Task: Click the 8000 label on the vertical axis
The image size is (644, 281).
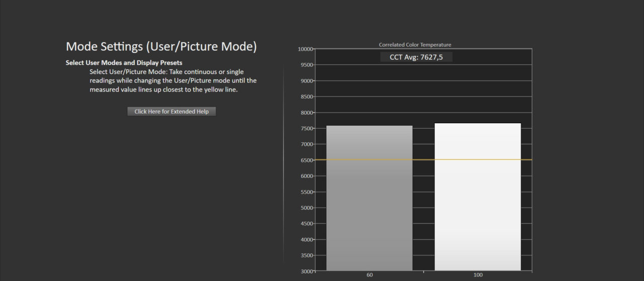Action: (x=306, y=113)
